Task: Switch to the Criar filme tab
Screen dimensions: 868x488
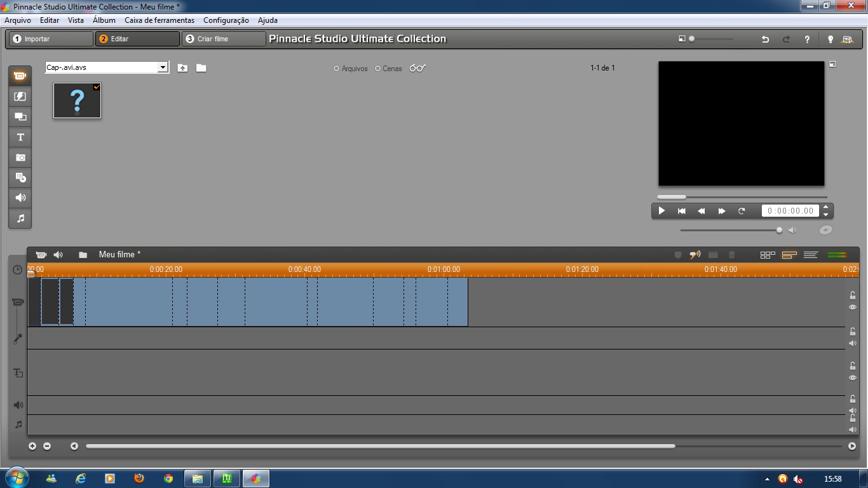Action: click(x=224, y=39)
